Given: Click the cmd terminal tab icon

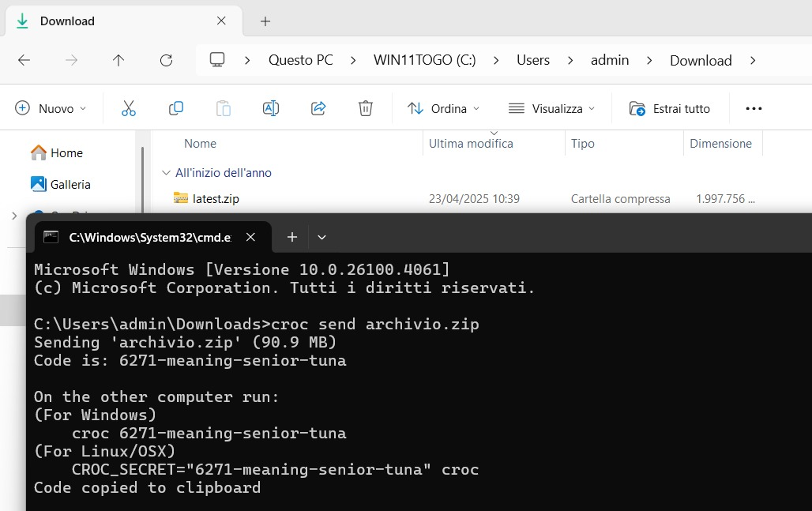Looking at the screenshot, I should pyautogui.click(x=51, y=237).
